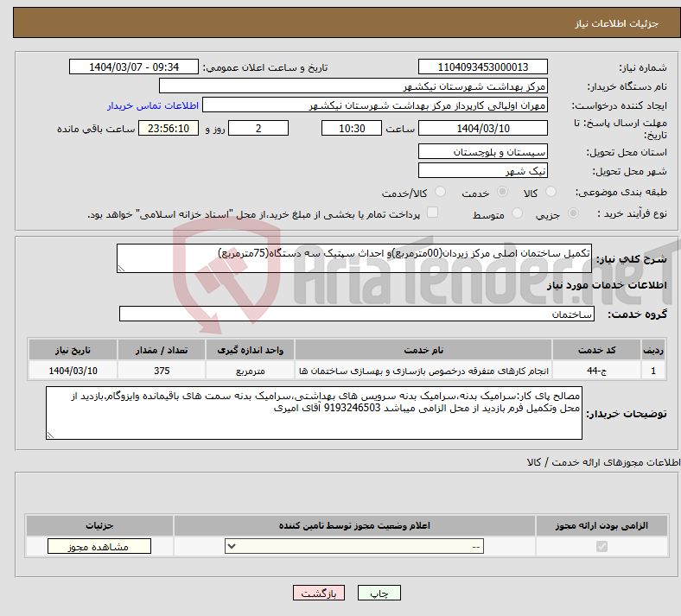The height and width of the screenshot is (616, 681).
Task: Click the تعداد / مقدار column header
Action: (162, 350)
